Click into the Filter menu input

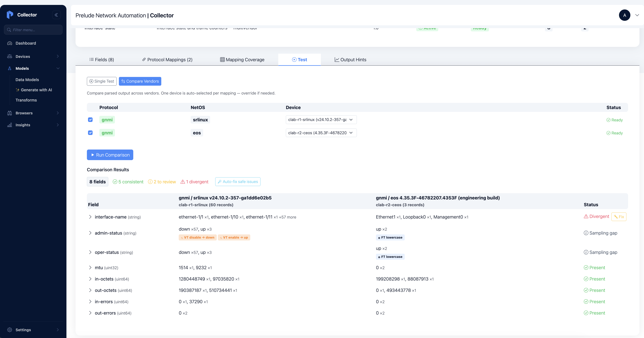[x=33, y=30]
